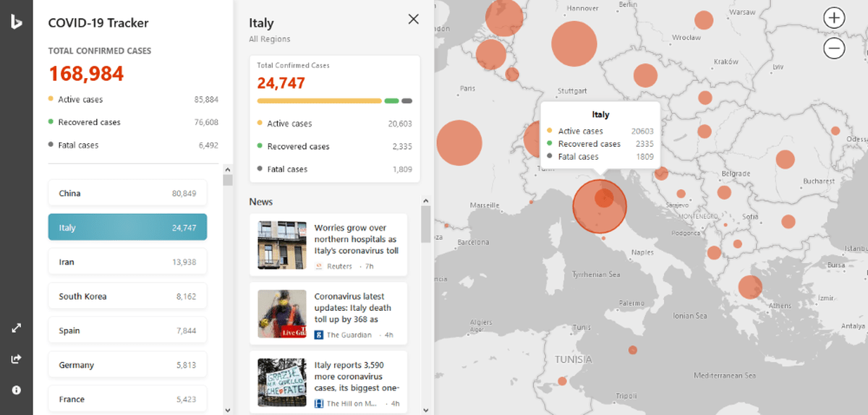Click the expand fullscreen arrows icon

click(x=16, y=328)
